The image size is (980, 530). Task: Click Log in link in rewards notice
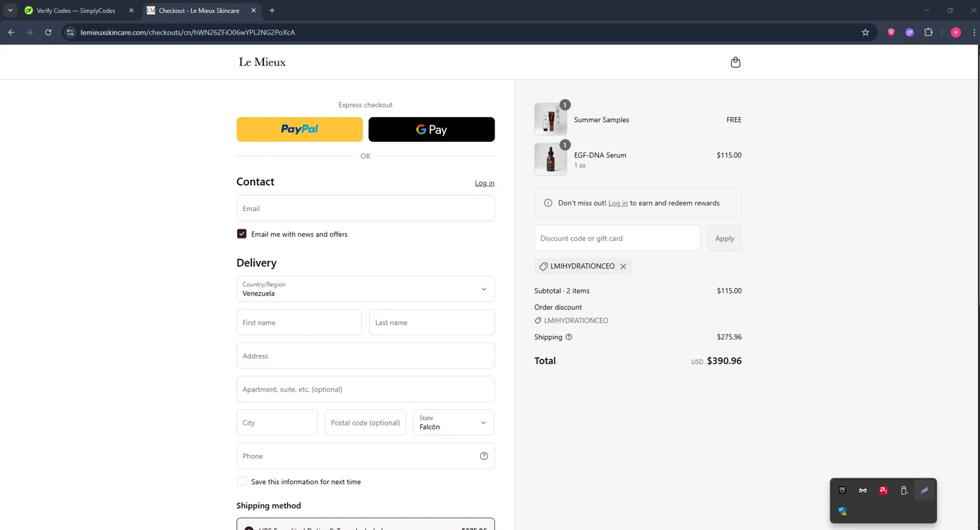618,203
